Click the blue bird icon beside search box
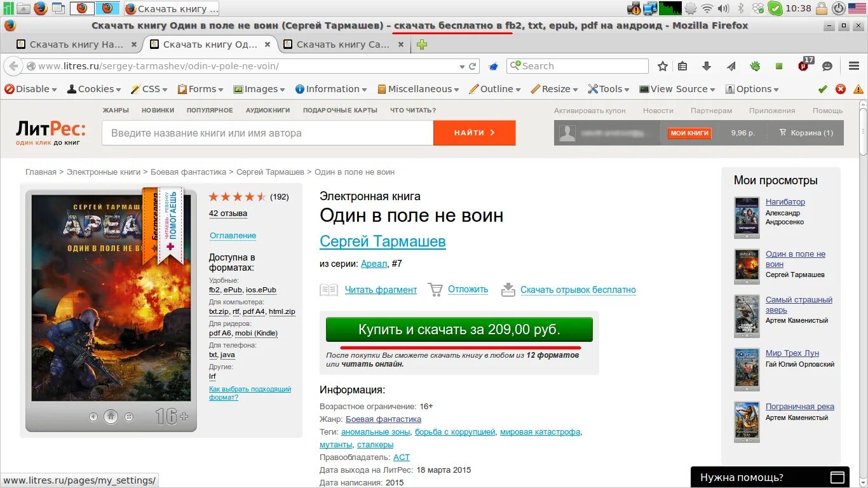The width and height of the screenshot is (868, 488). (493, 66)
